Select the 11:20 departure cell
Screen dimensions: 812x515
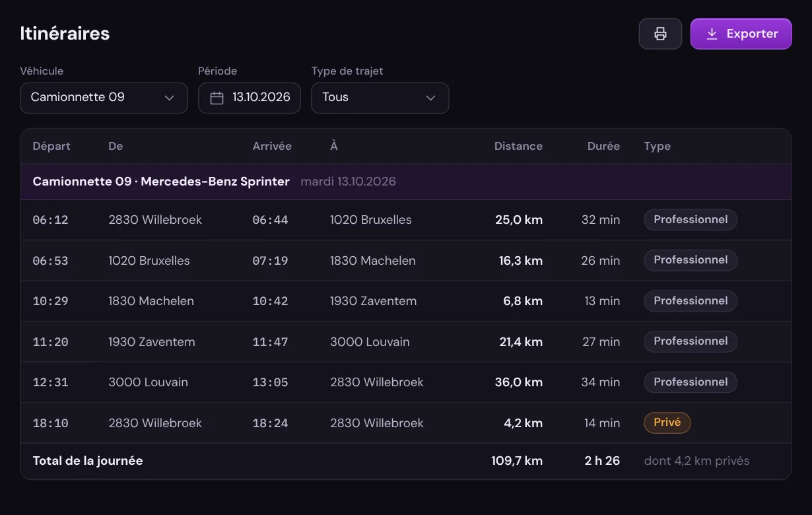[x=51, y=342]
